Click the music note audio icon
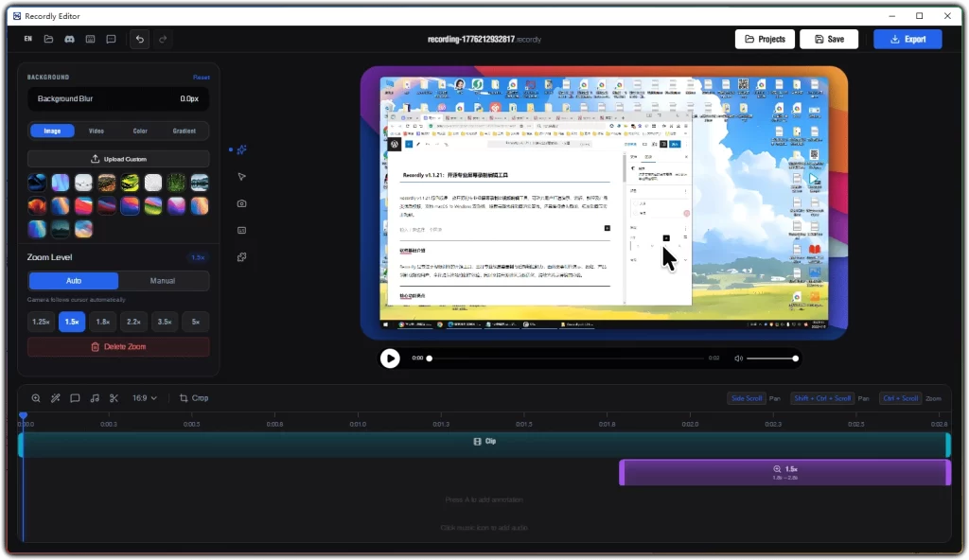Image resolution: width=969 pixels, height=560 pixels. [x=95, y=398]
